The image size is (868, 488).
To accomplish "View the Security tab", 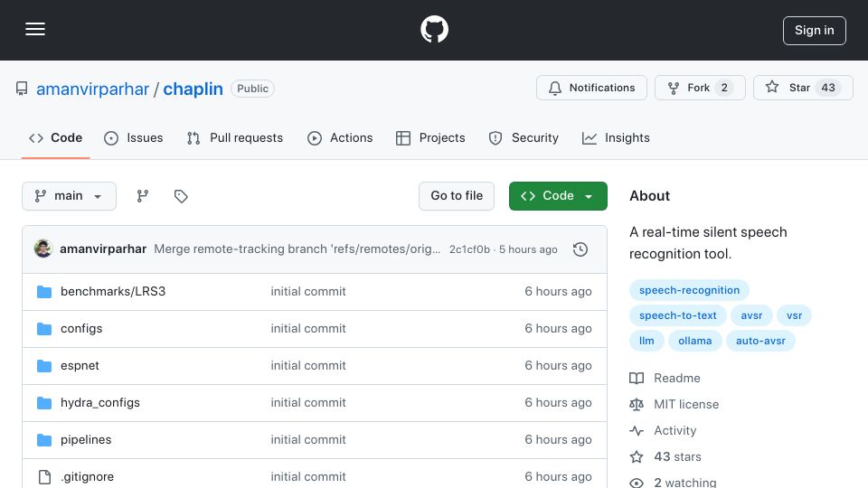I will [524, 137].
